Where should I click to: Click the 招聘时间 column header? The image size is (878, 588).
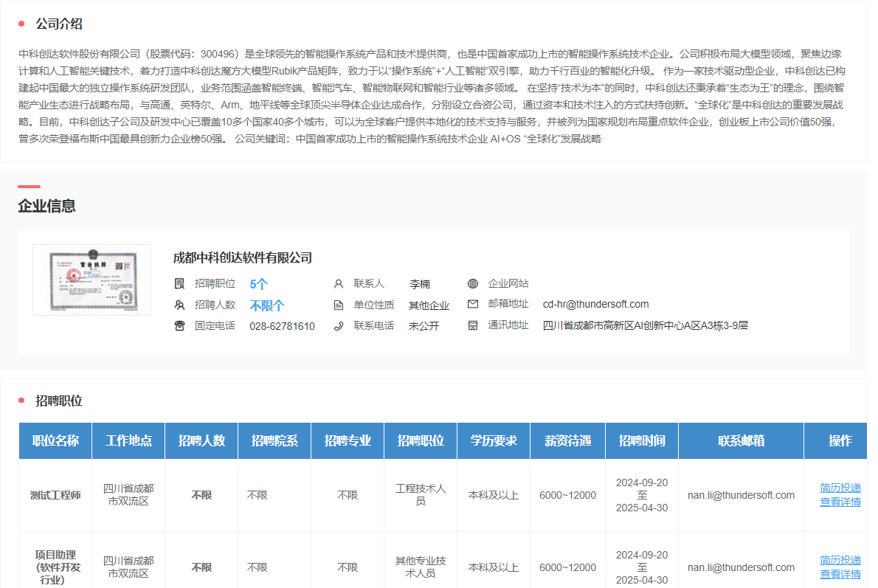[642, 440]
